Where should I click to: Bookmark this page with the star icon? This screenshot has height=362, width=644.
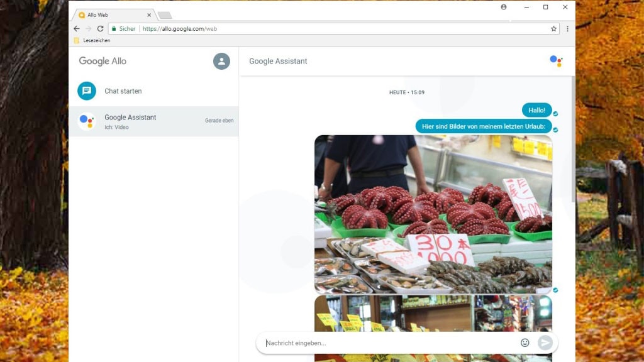pos(552,28)
